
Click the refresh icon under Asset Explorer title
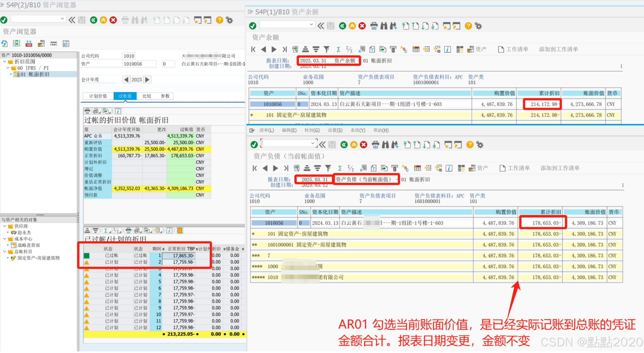click(4, 43)
